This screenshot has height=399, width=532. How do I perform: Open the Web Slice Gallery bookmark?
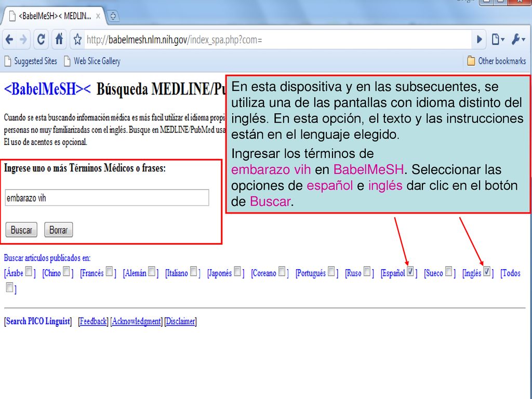click(x=92, y=61)
